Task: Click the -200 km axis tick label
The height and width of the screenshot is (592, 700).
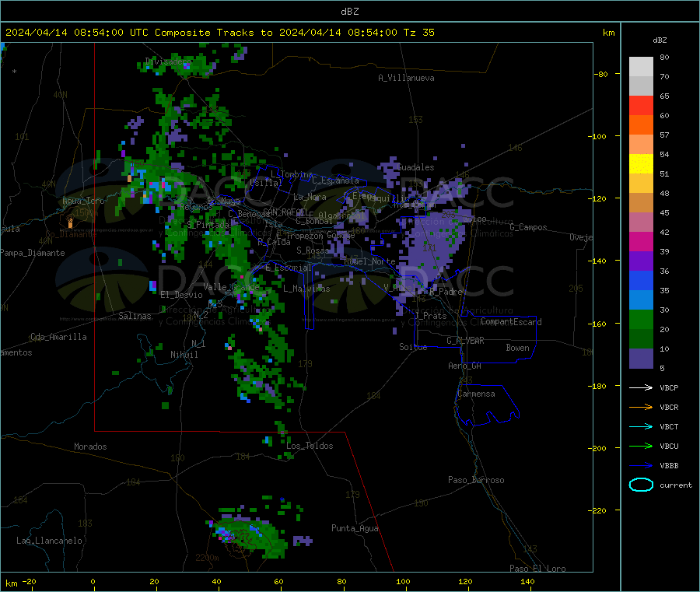Action: coord(597,448)
